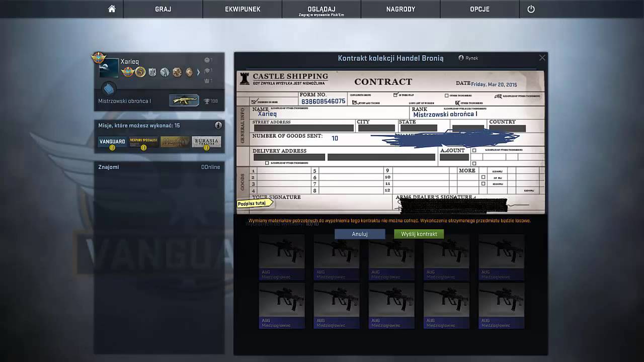Image resolution: width=644 pixels, height=362 pixels.
Task: Click the date Friday, Mar 20, 2015
Action: tap(494, 84)
